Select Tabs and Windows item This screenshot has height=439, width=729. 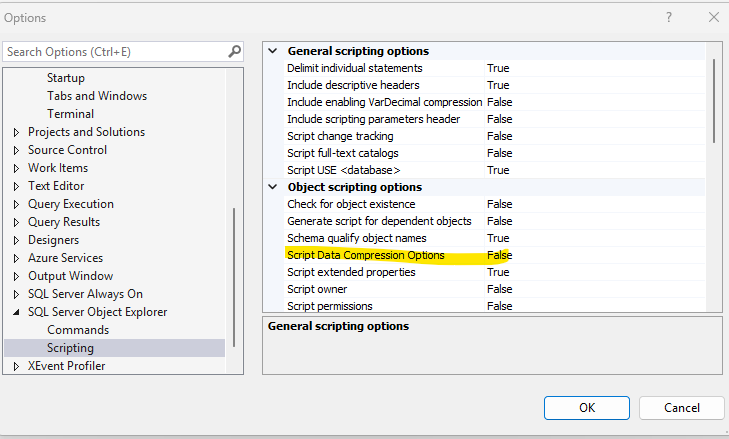click(97, 96)
